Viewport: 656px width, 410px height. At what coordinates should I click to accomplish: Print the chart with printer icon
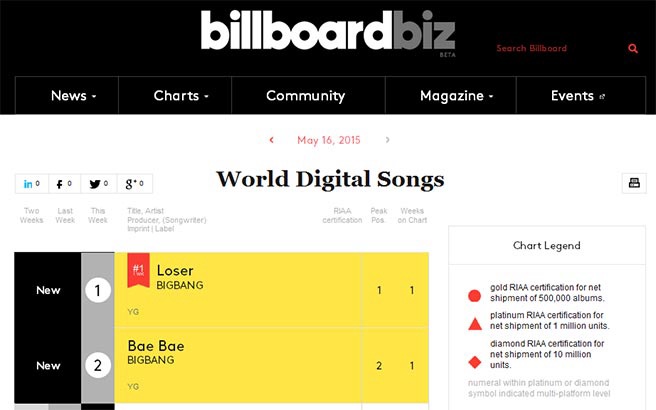634,183
